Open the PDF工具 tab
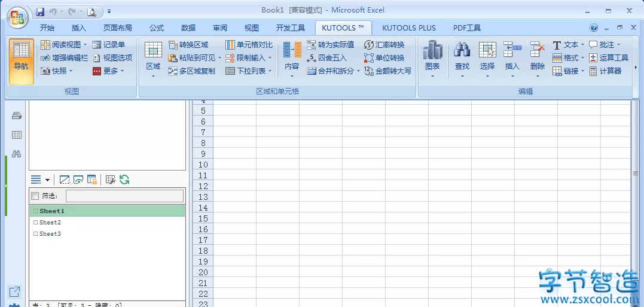 [467, 28]
